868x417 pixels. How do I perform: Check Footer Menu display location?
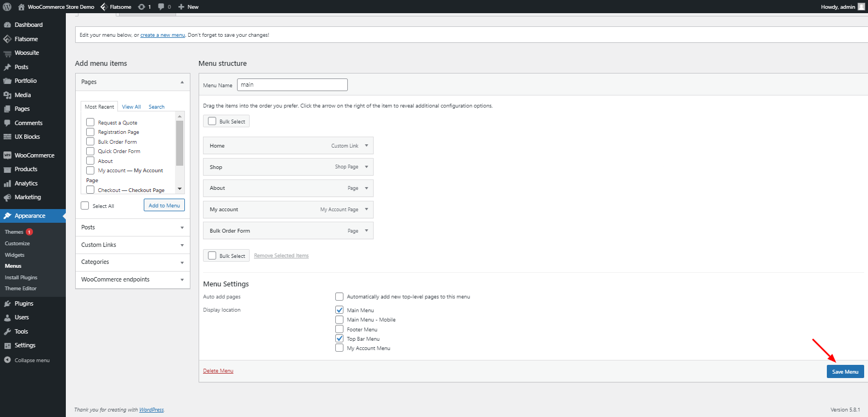340,329
